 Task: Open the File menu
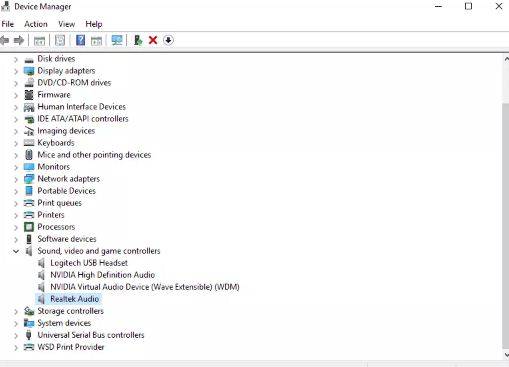coord(8,24)
